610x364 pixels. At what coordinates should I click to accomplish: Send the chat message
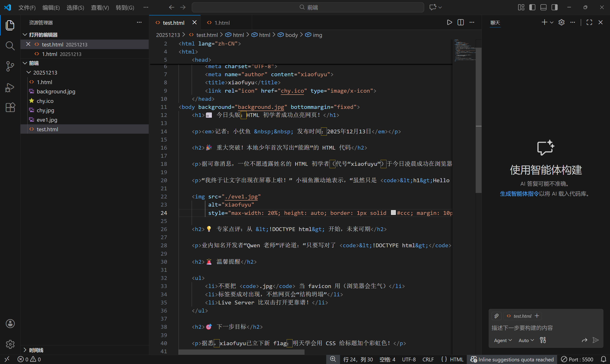point(595,340)
